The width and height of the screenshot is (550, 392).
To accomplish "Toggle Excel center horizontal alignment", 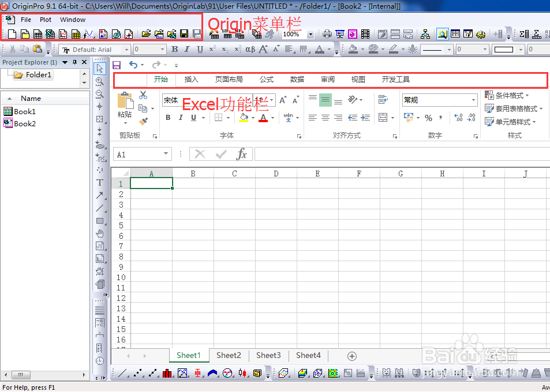I will click(x=325, y=118).
